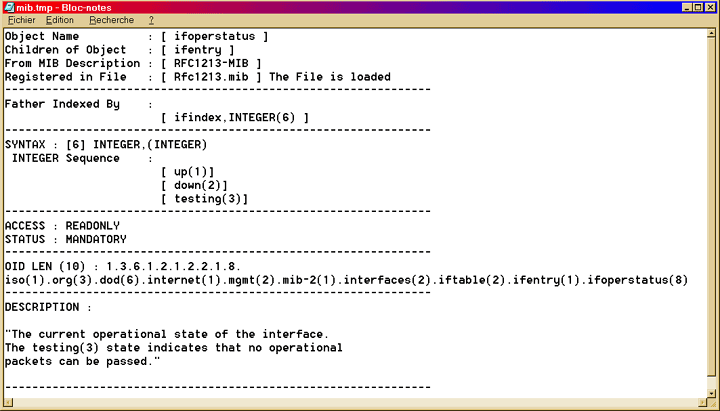Click the Notepad icon in the title bar

pyautogui.click(x=9, y=6)
